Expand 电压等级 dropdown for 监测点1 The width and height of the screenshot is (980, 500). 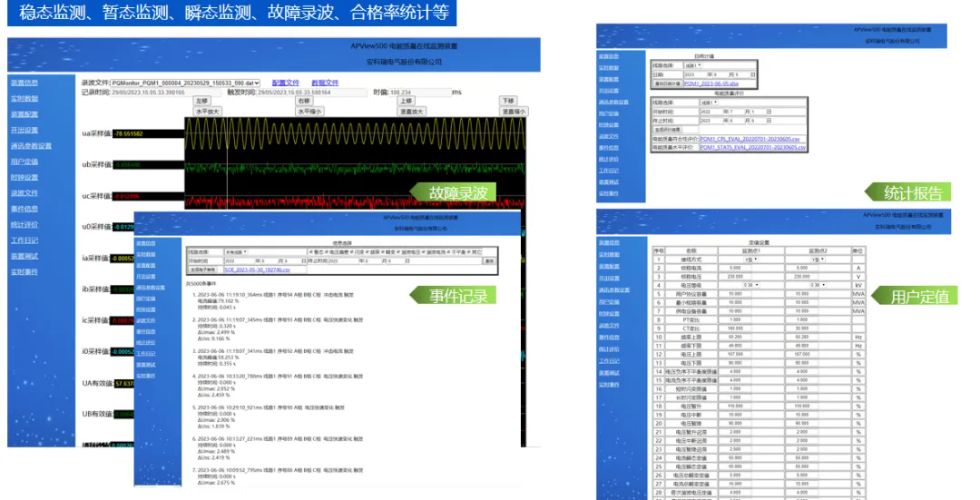pos(750,285)
